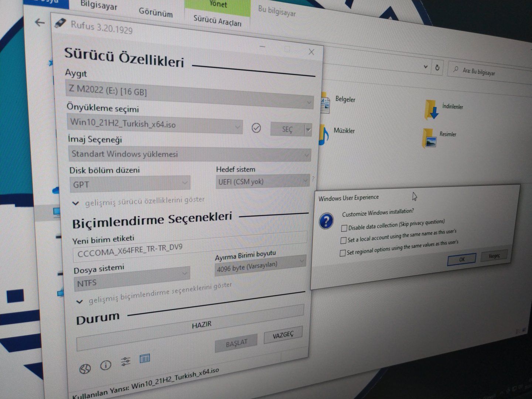Click the Windows User Experience title
Image resolution: width=532 pixels, height=399 pixels.
point(348,198)
